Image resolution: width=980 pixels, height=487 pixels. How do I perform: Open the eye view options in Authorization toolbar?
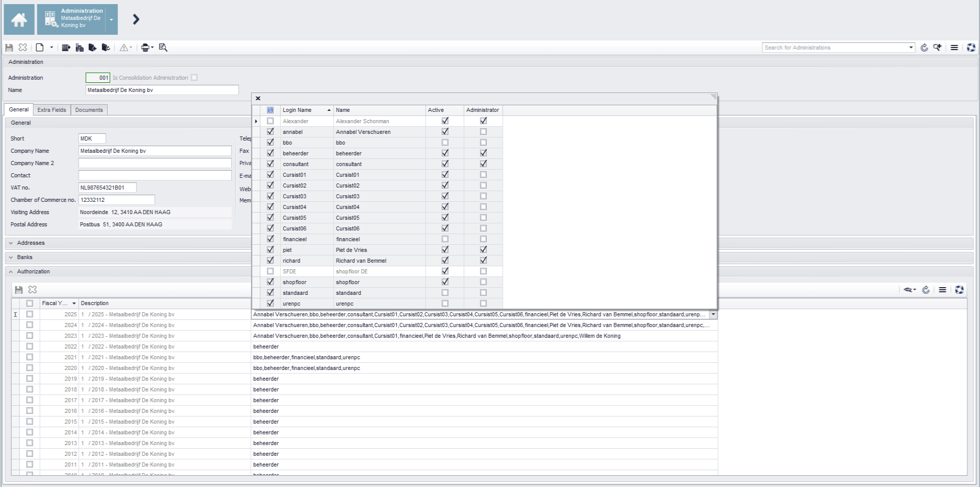[910, 290]
